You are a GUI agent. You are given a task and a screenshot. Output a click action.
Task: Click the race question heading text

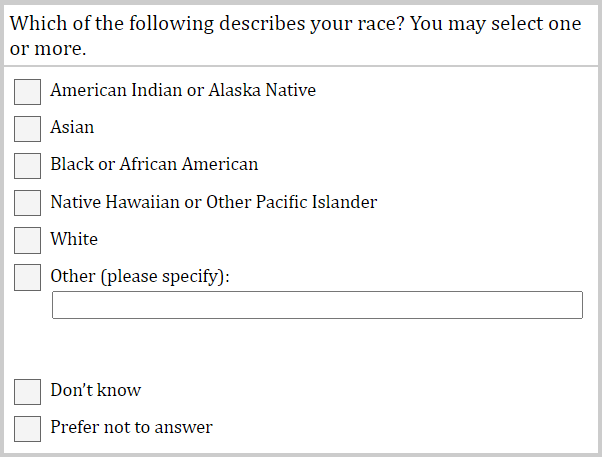coord(295,24)
